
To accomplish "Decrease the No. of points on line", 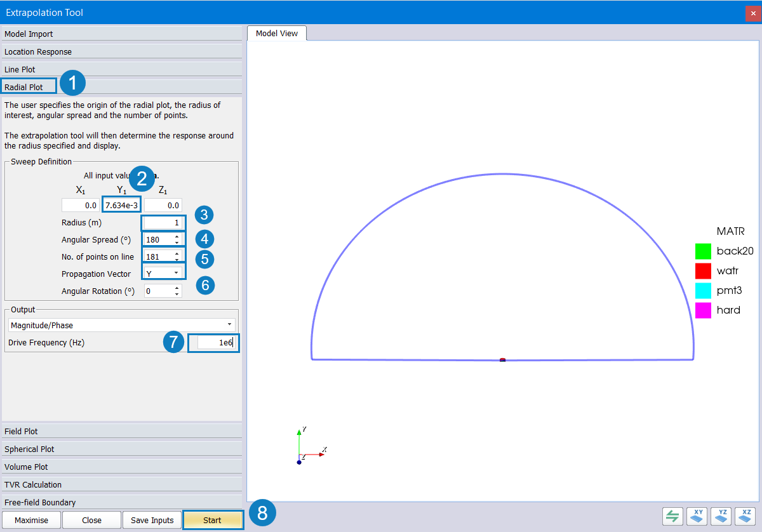I will (177, 260).
